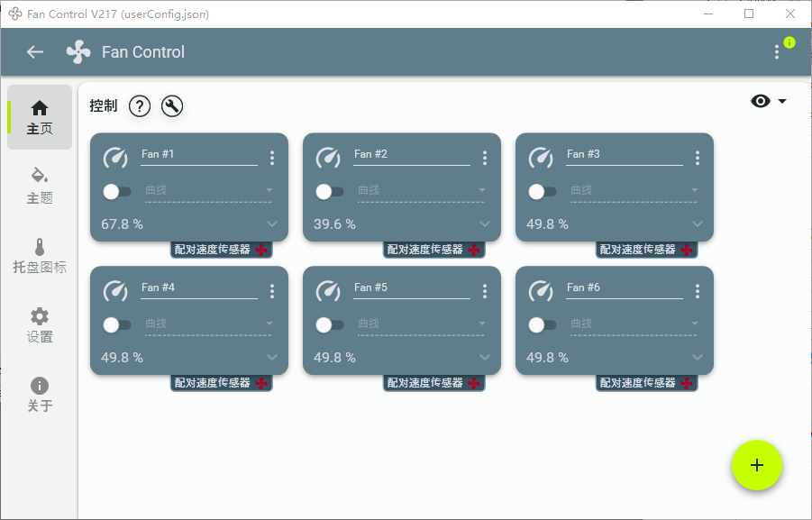Click red fan icon under Fan #1
This screenshot has height=520, width=812.
(261, 251)
